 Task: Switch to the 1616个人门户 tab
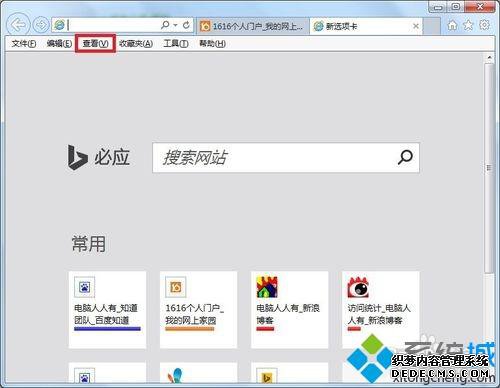tap(253, 26)
